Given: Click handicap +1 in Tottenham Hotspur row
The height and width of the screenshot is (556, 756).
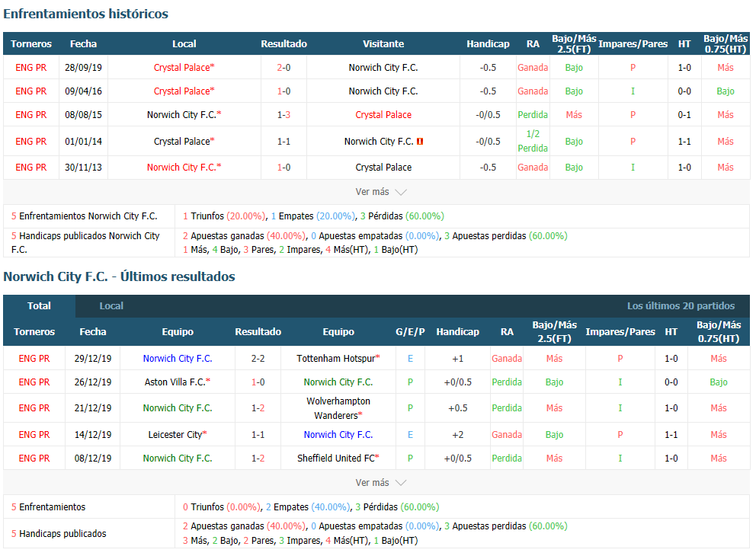Looking at the screenshot, I should (457, 359).
